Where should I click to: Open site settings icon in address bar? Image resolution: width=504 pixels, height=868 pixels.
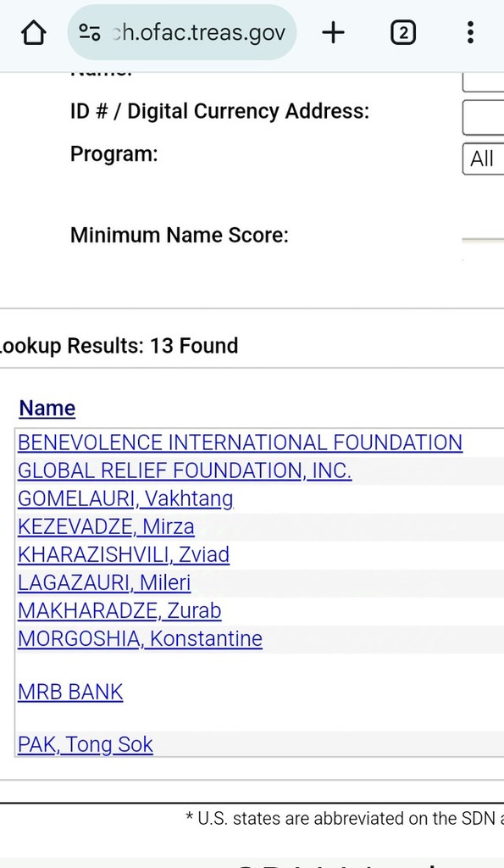pyautogui.click(x=90, y=33)
